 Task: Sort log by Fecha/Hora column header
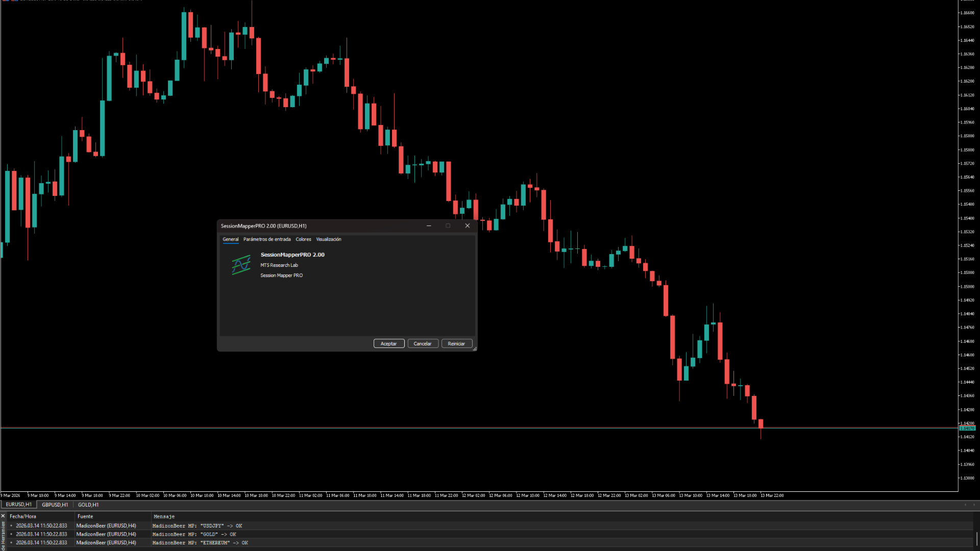click(23, 516)
